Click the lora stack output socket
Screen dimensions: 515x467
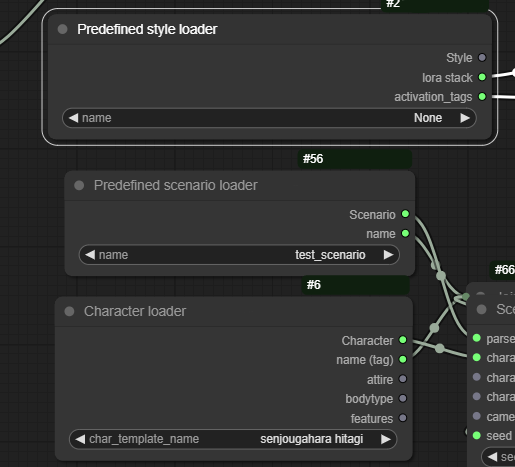pyautogui.click(x=482, y=77)
